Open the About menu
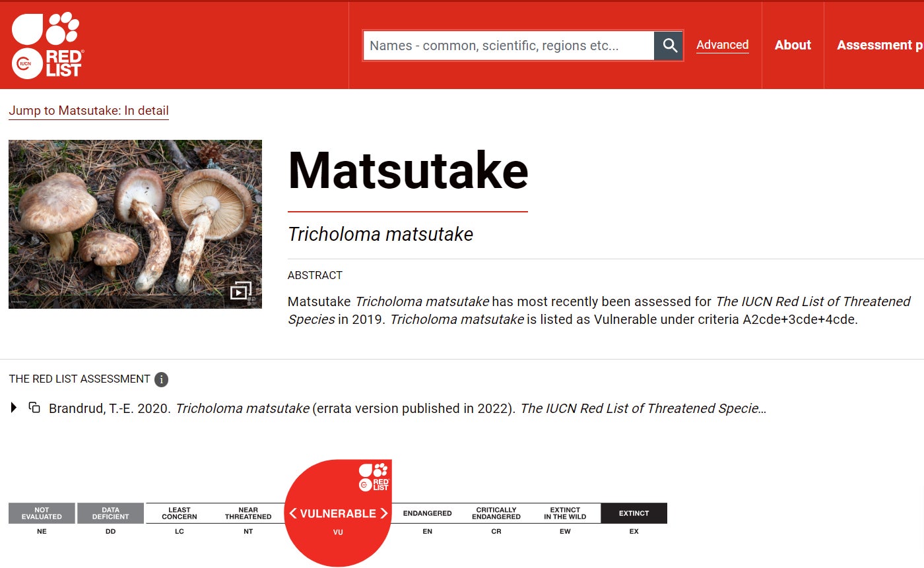Viewport: 924px width, 568px height. 793,45
